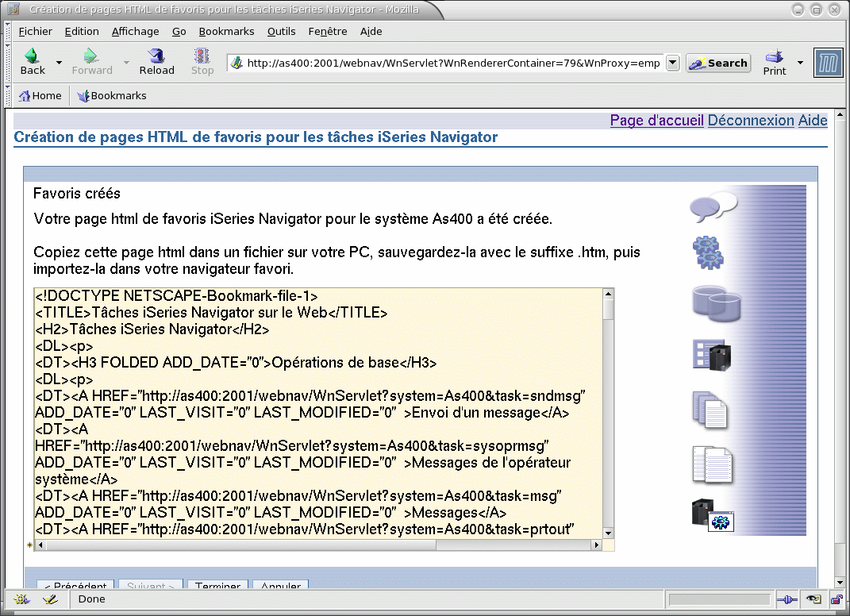Open the Aide menu in menu bar
Viewport: 850px width, 616px height.
click(x=371, y=32)
